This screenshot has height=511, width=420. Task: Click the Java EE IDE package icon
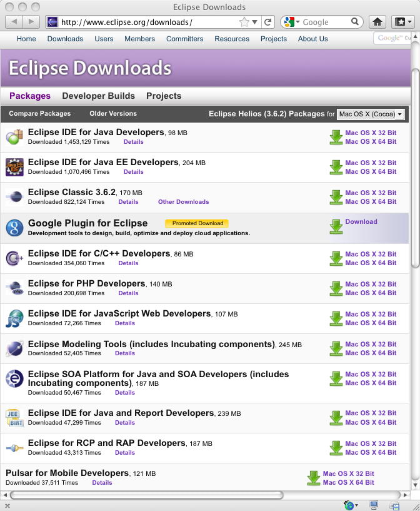tap(14, 167)
